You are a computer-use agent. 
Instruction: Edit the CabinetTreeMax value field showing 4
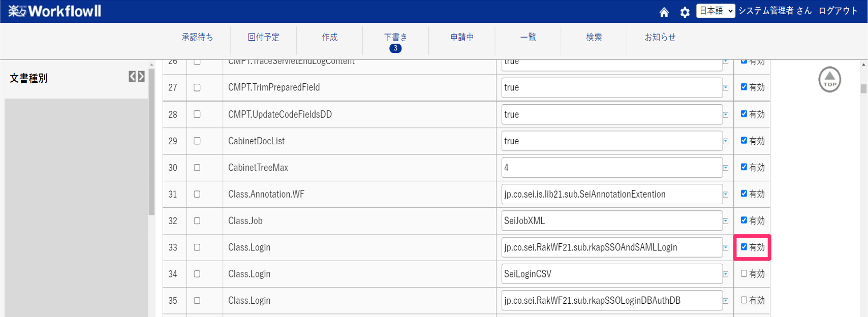[612, 168]
